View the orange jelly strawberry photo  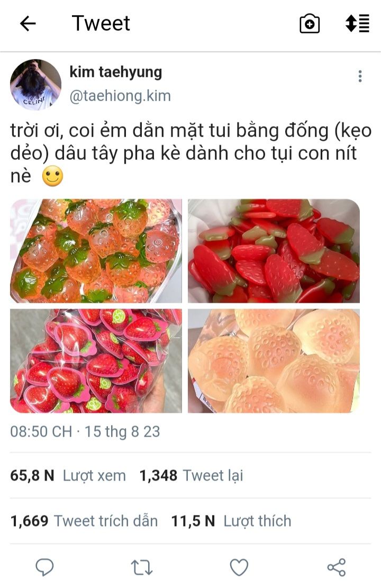pyautogui.click(x=96, y=251)
